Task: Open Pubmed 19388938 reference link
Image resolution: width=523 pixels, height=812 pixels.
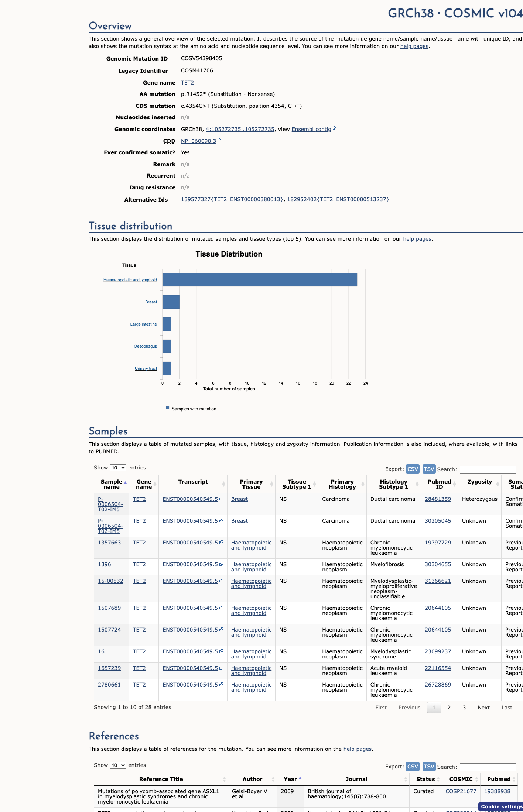Action: [497, 791]
